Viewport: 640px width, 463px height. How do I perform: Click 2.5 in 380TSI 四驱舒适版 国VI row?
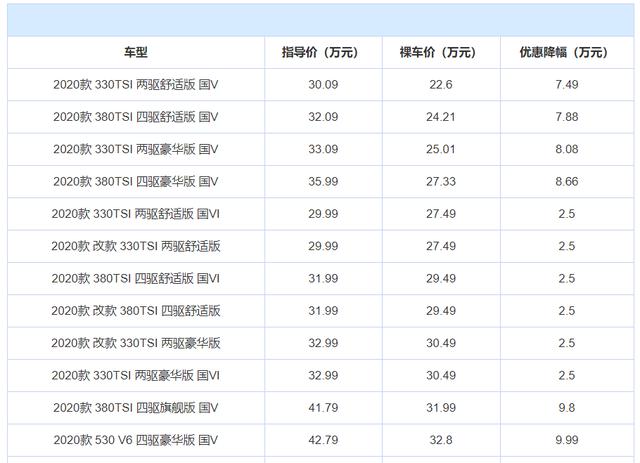coord(567,278)
